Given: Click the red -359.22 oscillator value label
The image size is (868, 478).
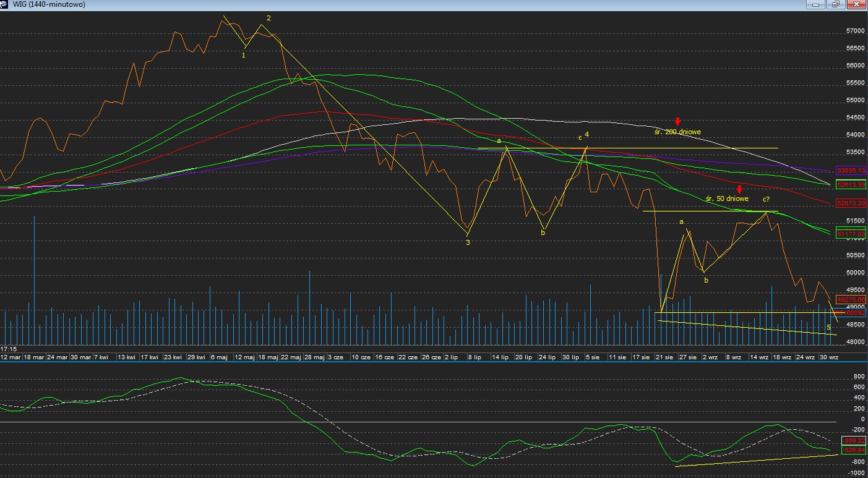Looking at the screenshot, I should tap(851, 440).
